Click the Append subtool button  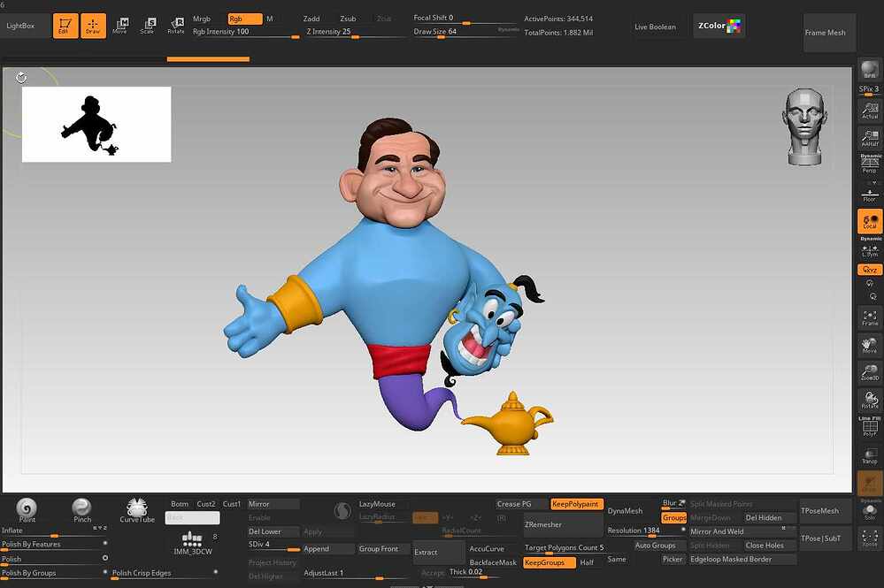point(327,548)
